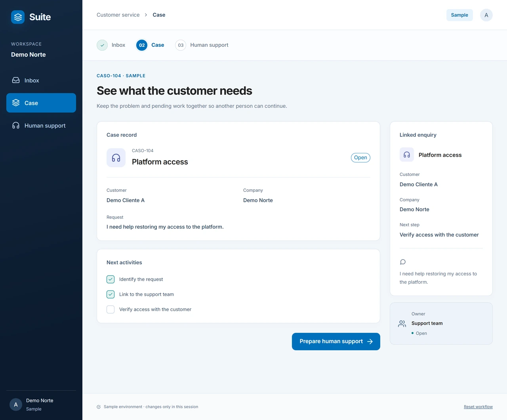
Task: Click the speech bubble comment icon
Action: [x=403, y=262]
